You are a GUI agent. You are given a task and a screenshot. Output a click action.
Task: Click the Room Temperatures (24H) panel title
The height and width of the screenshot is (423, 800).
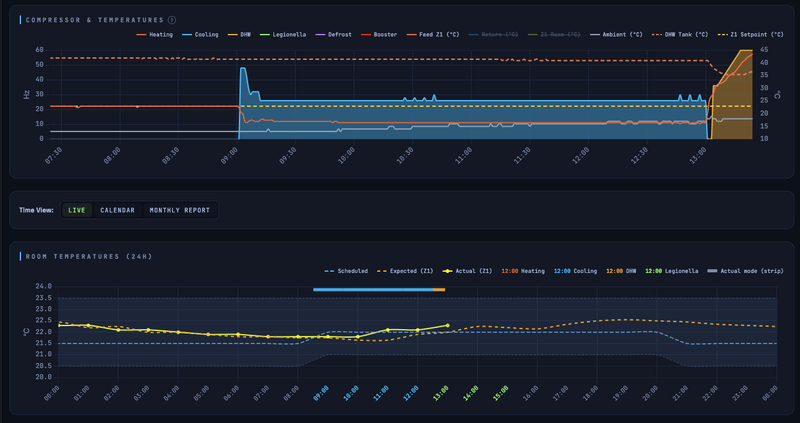point(89,256)
